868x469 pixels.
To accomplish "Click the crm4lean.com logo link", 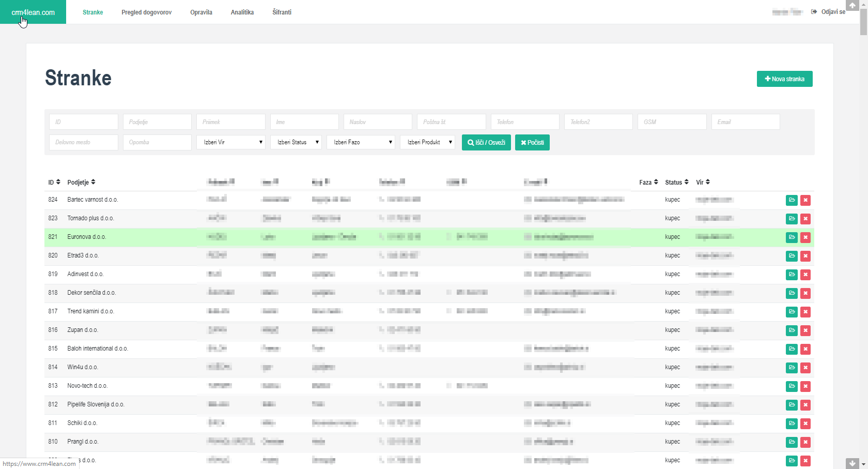I will pos(33,12).
